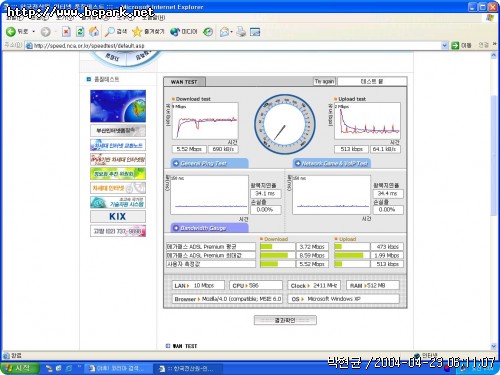Click the '1.99 Mbps' upload row value

[x=387, y=255]
